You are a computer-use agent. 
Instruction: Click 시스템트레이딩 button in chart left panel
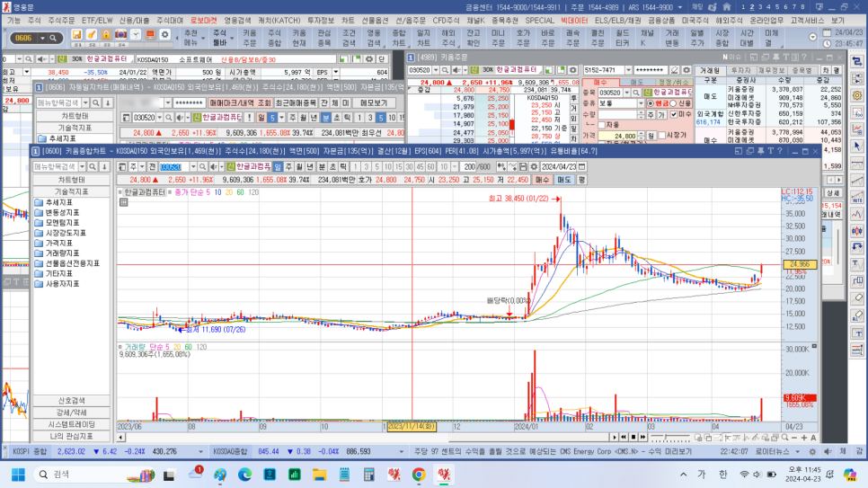tap(71, 424)
